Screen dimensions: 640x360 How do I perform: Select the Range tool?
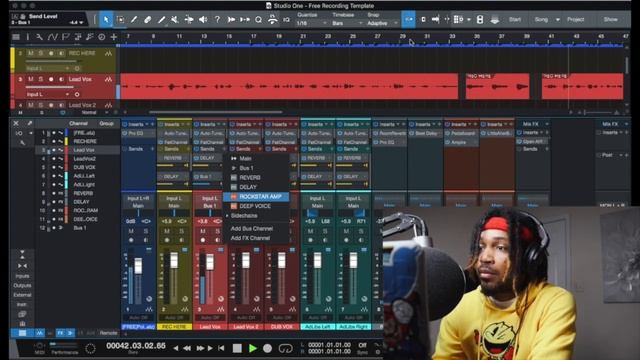click(x=120, y=20)
